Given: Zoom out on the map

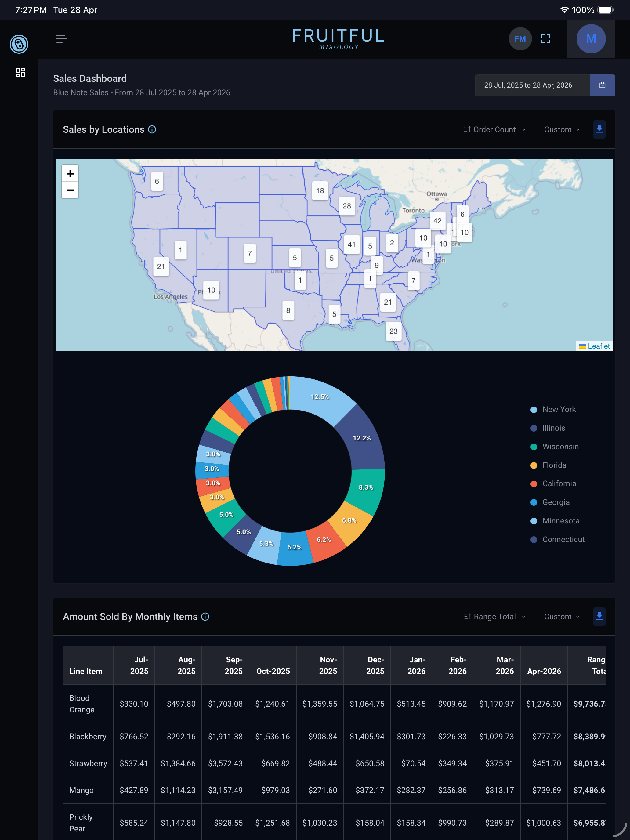Looking at the screenshot, I should 70,190.
